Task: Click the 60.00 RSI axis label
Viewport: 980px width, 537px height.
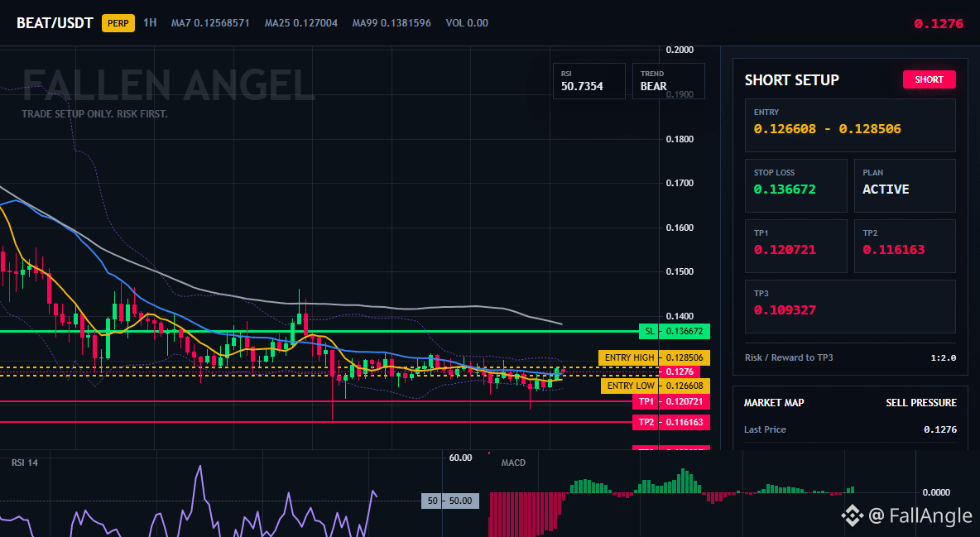Action: tap(461, 458)
